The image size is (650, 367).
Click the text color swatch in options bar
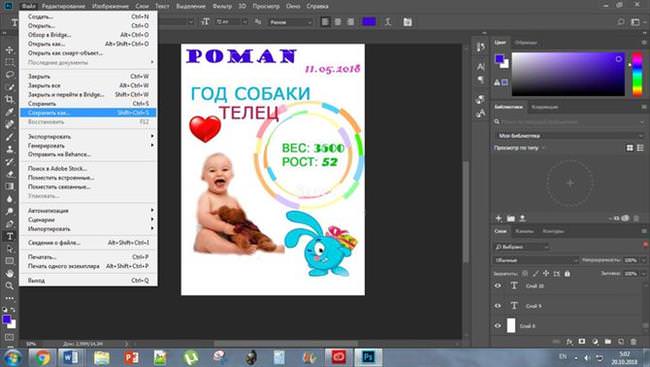pos(369,22)
